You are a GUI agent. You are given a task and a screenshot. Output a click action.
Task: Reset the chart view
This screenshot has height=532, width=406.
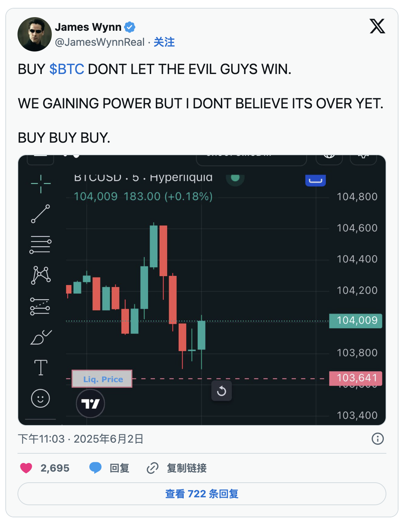point(222,391)
